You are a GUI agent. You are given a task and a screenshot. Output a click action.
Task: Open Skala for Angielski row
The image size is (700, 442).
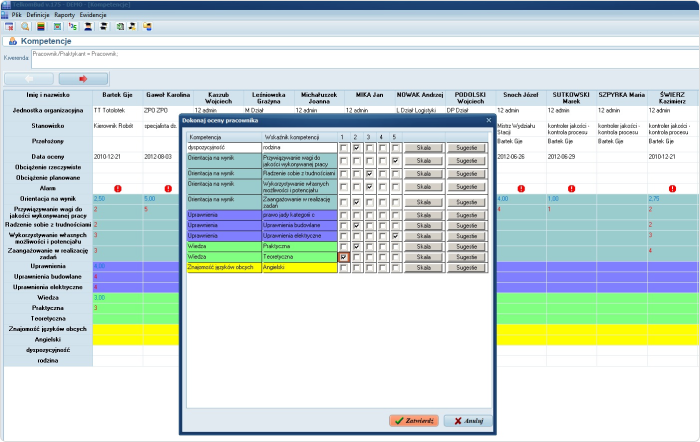[424, 268]
